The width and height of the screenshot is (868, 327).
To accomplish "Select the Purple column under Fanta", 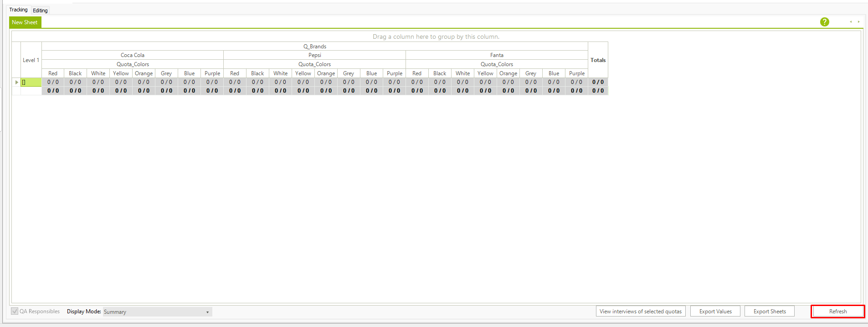I will click(x=576, y=73).
